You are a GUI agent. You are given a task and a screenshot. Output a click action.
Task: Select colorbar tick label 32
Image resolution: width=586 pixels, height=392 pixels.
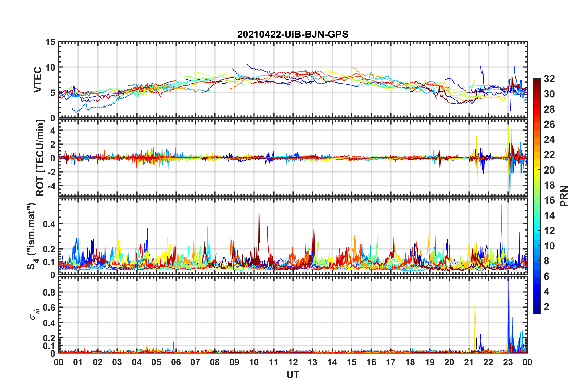(549, 79)
